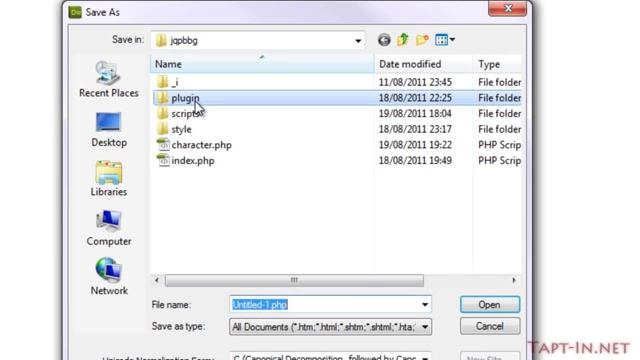
Task: Click the 19/08/2011 18:04 date cell
Action: click(415, 113)
